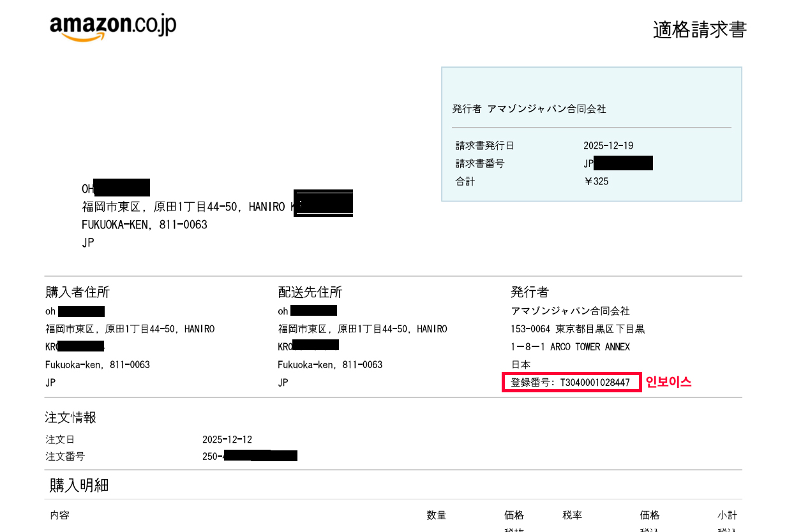The width and height of the screenshot is (787, 532).
Task: Select the 購入者住所 section heading
Action: tap(77, 292)
